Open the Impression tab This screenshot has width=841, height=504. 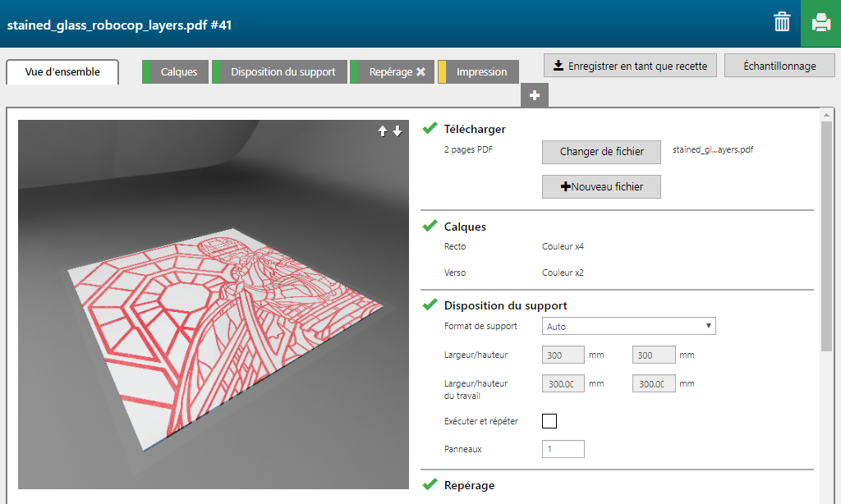(479, 72)
